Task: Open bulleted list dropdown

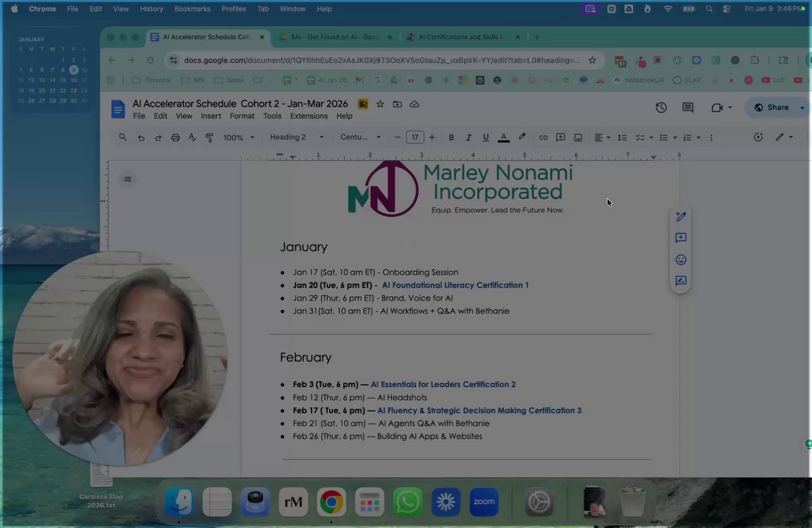Action: coord(667,137)
